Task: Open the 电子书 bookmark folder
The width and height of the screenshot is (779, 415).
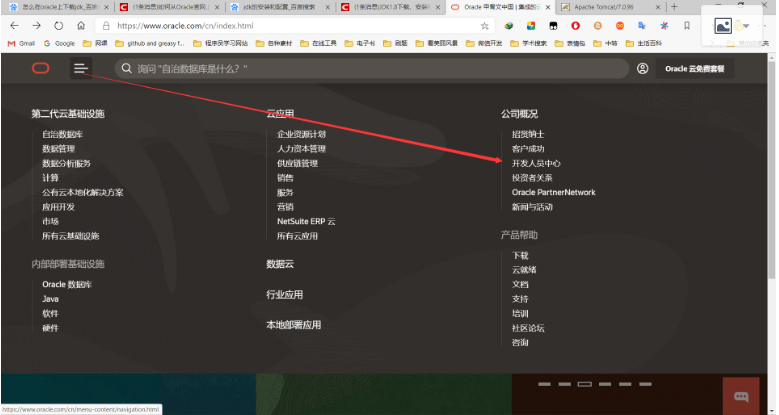Action: click(x=360, y=43)
